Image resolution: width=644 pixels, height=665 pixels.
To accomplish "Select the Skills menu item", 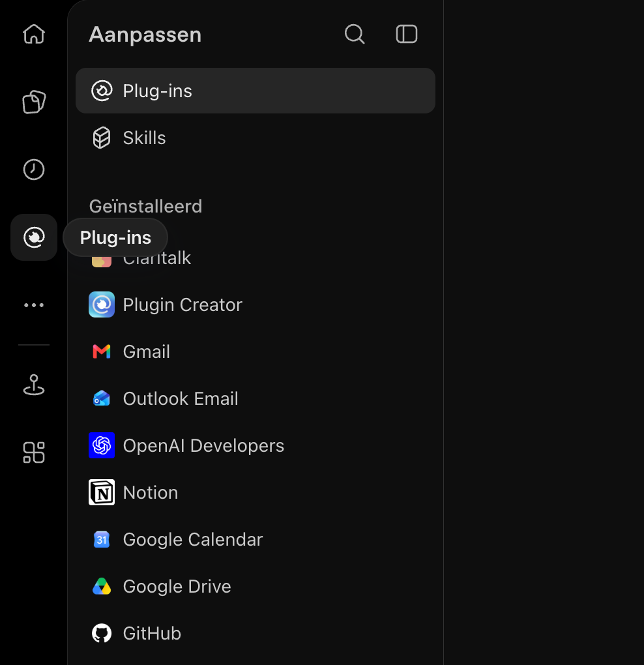I will (256, 138).
